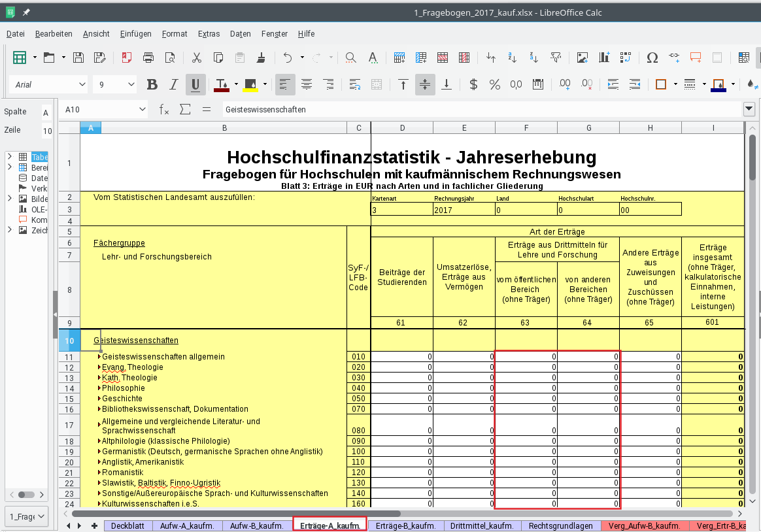Click the Sum sigma icon
761x532 pixels.
click(185, 110)
